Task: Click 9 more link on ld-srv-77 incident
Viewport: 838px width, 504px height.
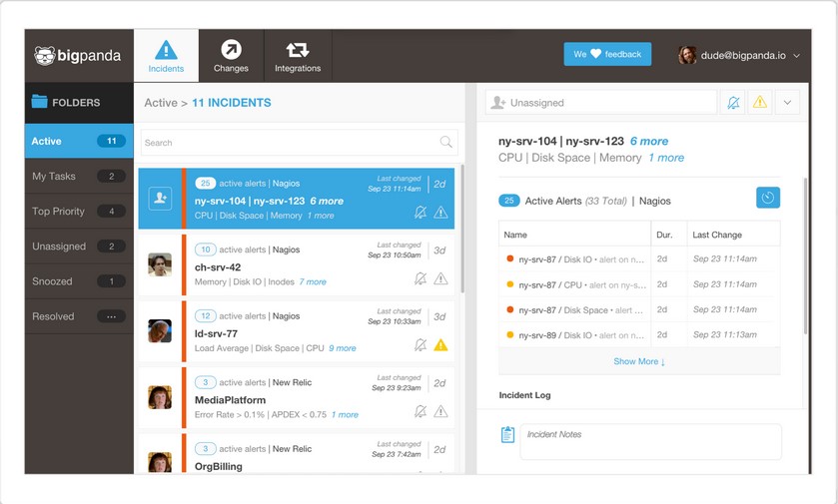Action: click(x=343, y=348)
